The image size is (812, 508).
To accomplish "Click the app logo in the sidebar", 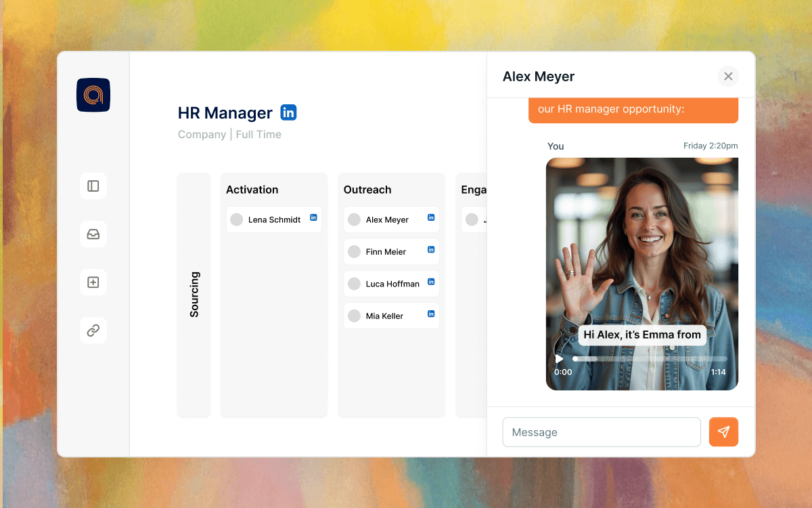I will pos(93,95).
